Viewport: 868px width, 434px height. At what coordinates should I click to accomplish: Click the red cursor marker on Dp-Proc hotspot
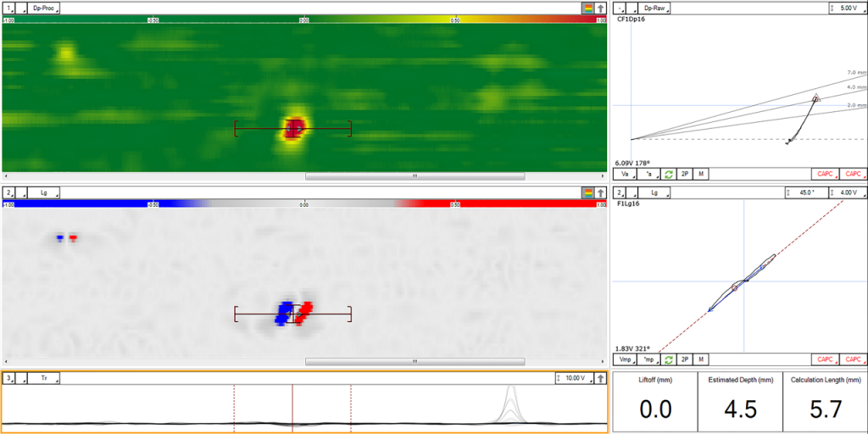[293, 128]
